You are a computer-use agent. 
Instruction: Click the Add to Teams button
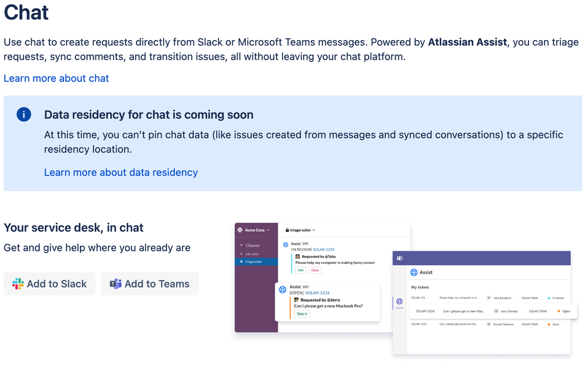(150, 284)
